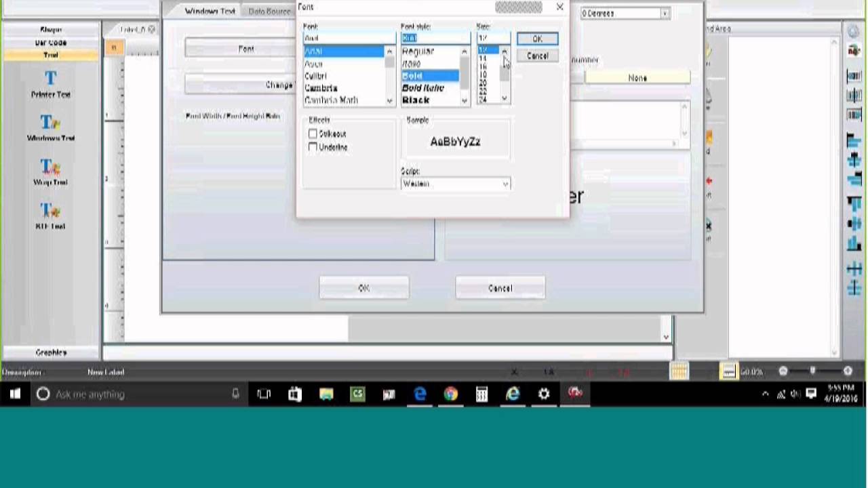
Task: Click the round icon atop the right toolbar
Action: tap(854, 32)
